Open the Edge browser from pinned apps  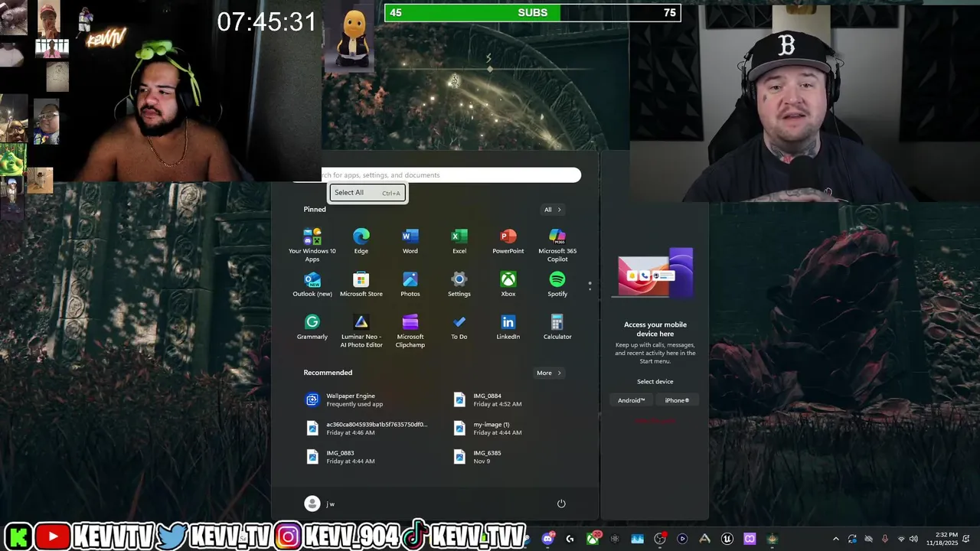(x=361, y=241)
